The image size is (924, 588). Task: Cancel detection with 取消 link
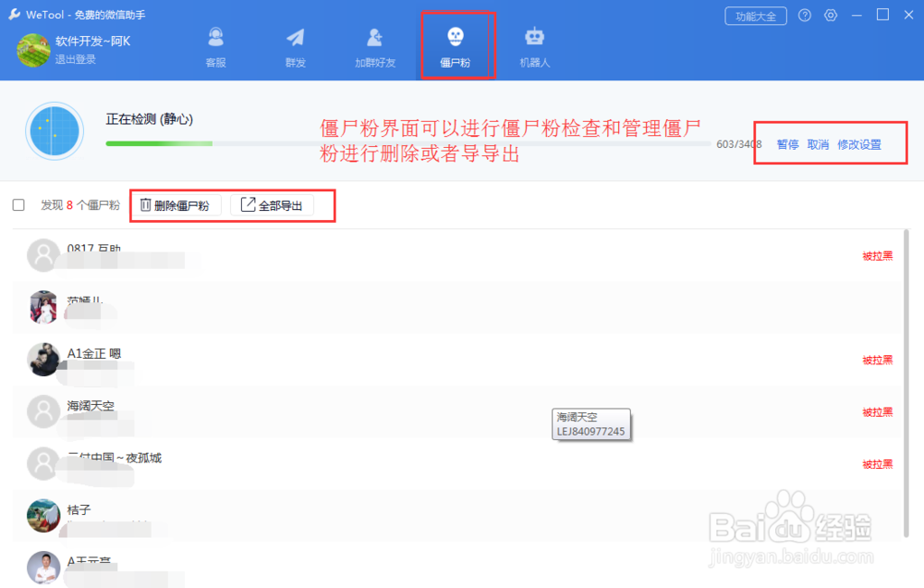tap(818, 144)
